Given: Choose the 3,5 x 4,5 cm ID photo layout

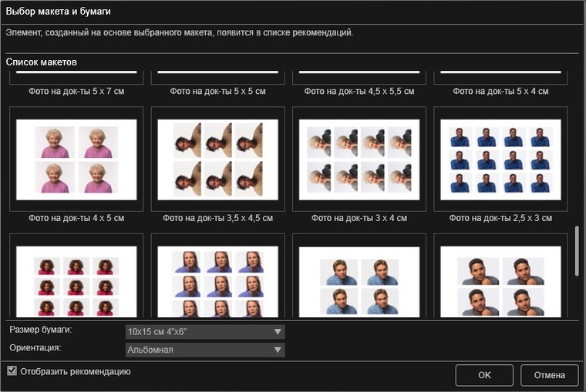Looking at the screenshot, I should pyautogui.click(x=218, y=158).
